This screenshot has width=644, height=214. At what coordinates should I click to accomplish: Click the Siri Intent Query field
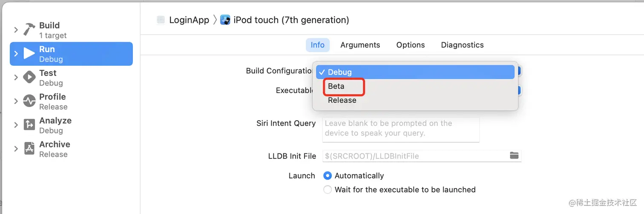(400, 130)
